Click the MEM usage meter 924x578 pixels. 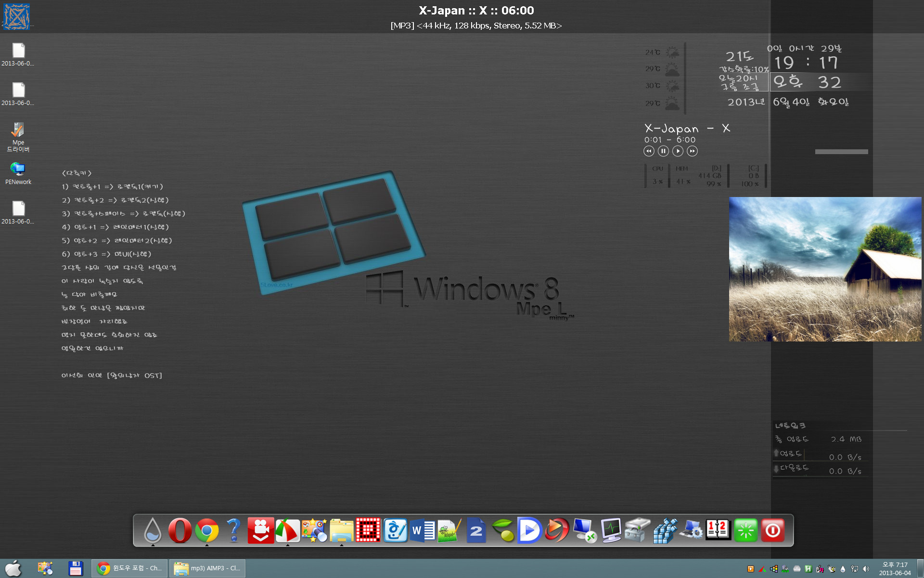pos(682,175)
